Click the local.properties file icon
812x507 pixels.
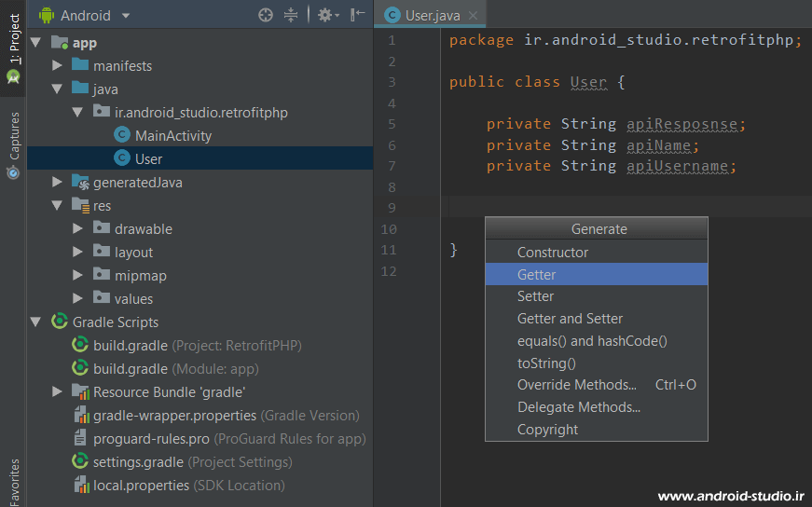81,485
